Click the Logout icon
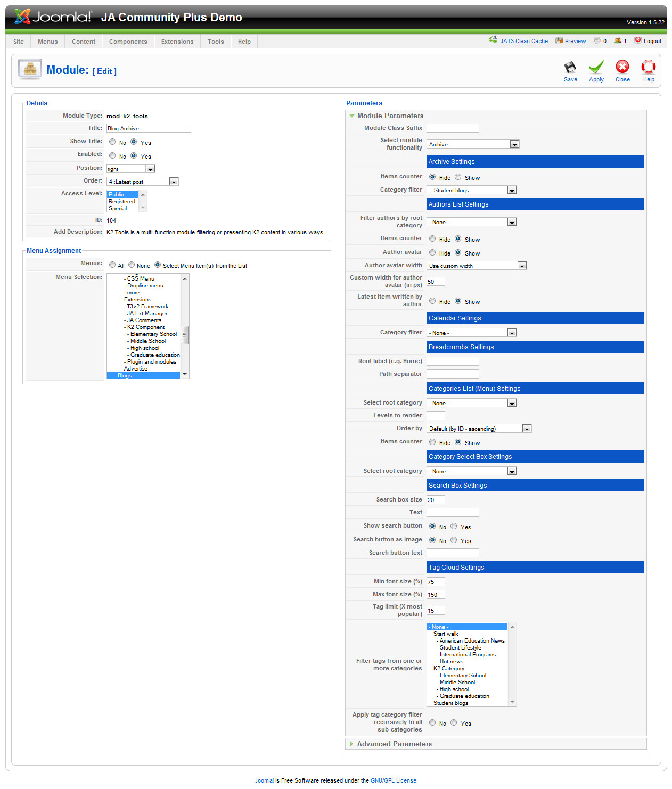Image resolution: width=672 pixels, height=789 pixels. click(638, 40)
